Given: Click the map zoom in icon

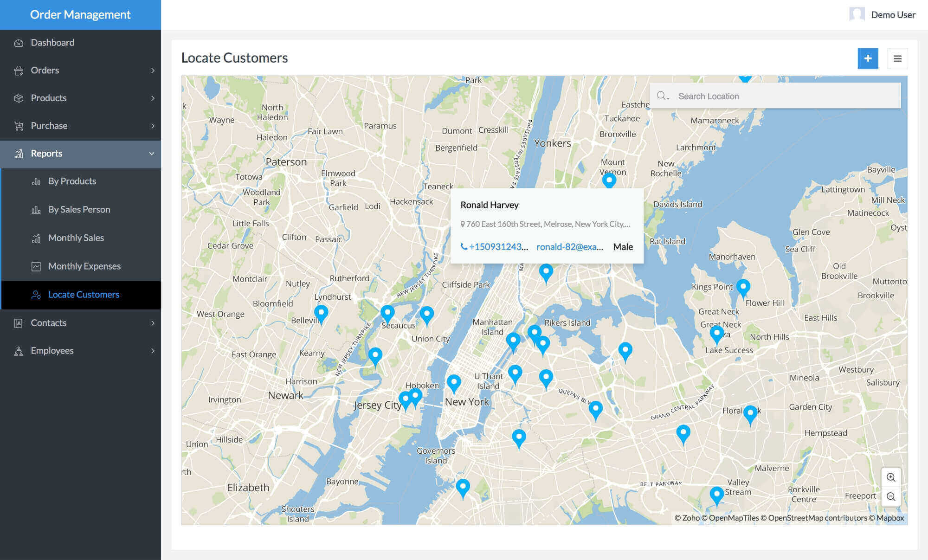Looking at the screenshot, I should 890,477.
